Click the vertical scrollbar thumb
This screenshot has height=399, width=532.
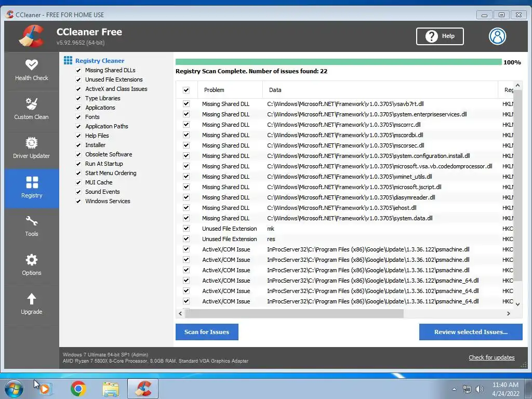pyautogui.click(x=517, y=186)
